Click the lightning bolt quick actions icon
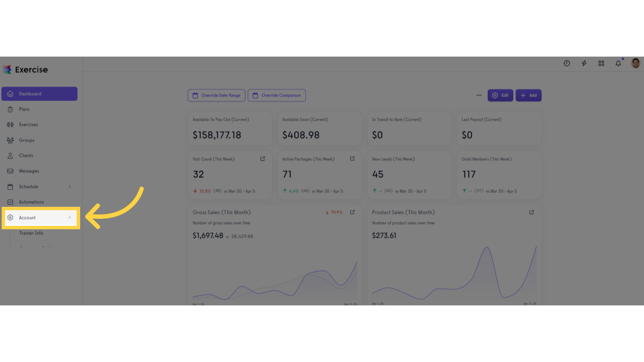 584,63
